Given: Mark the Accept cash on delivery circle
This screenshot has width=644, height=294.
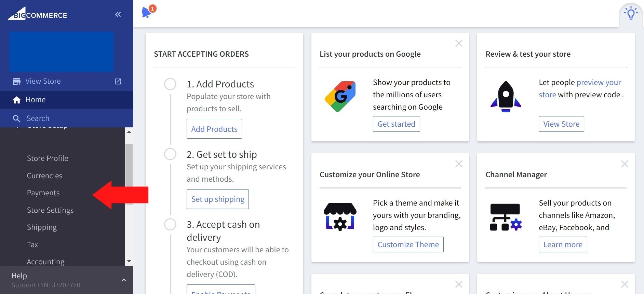Looking at the screenshot, I should 170,225.
